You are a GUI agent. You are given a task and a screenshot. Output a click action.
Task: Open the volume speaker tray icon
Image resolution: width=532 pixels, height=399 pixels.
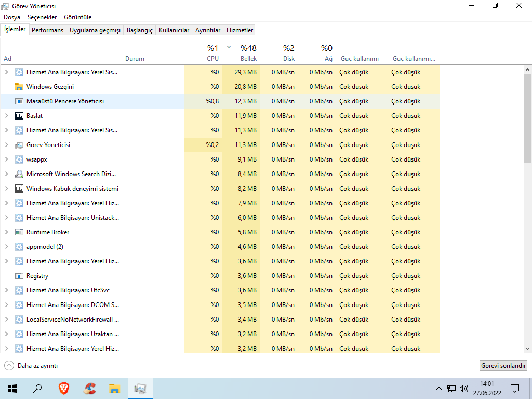click(464, 389)
